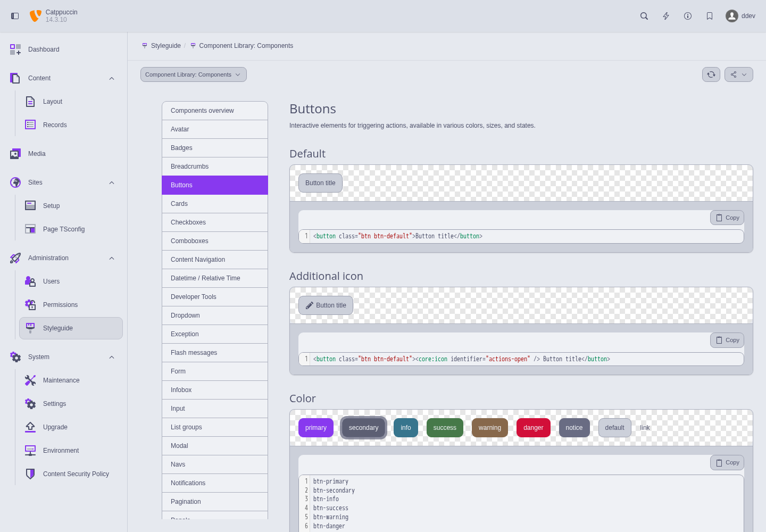
Task: Select Badges in the component list
Action: [215, 148]
